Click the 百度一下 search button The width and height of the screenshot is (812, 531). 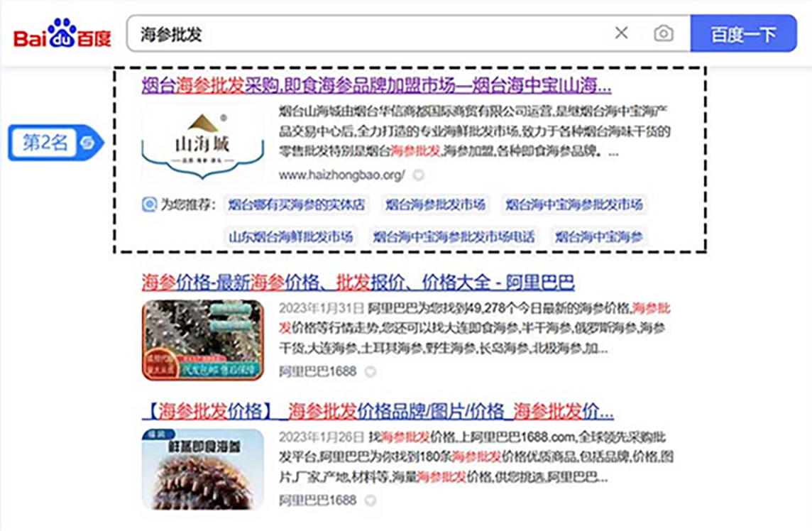click(x=743, y=34)
